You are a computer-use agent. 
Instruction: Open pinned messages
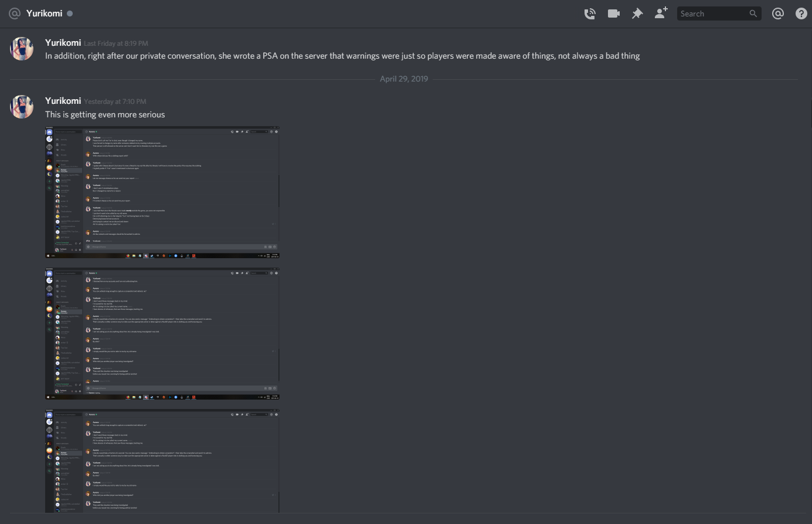click(637, 13)
